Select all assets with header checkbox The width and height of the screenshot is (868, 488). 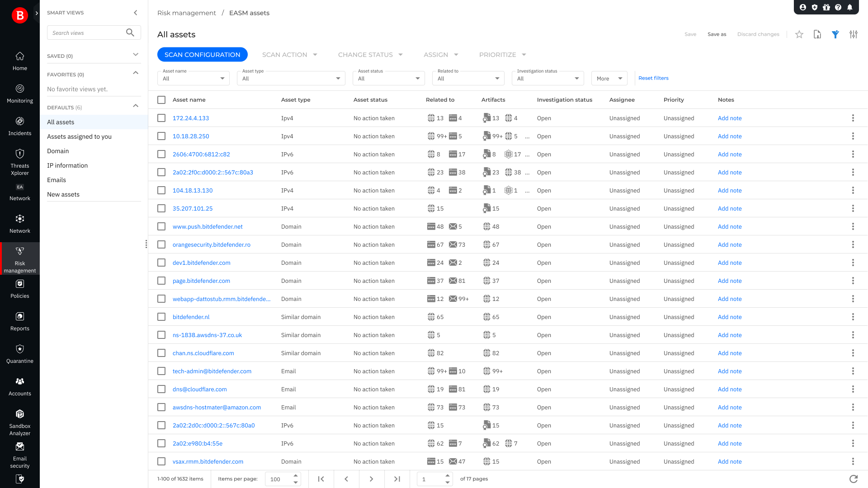click(x=161, y=100)
